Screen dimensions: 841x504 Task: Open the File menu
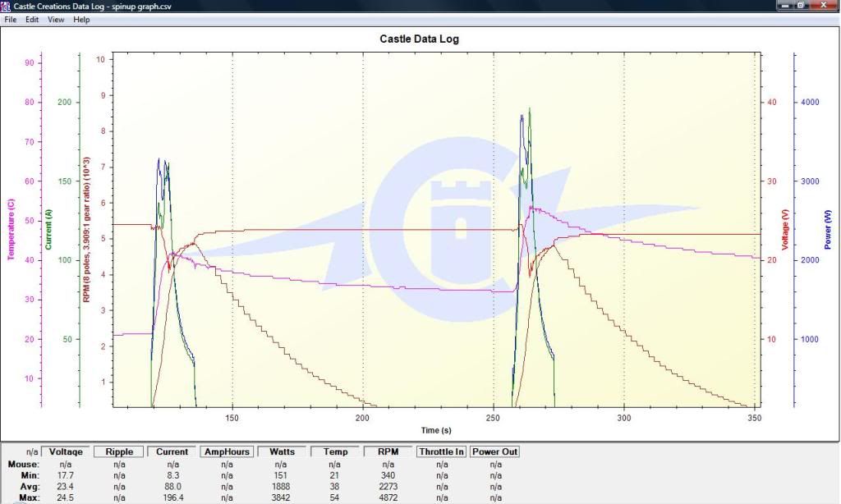click(x=10, y=20)
